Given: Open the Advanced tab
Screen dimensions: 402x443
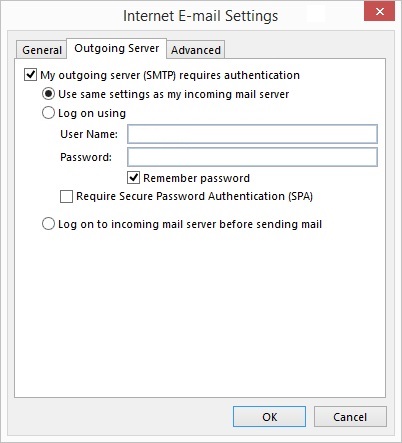Looking at the screenshot, I should [x=196, y=50].
